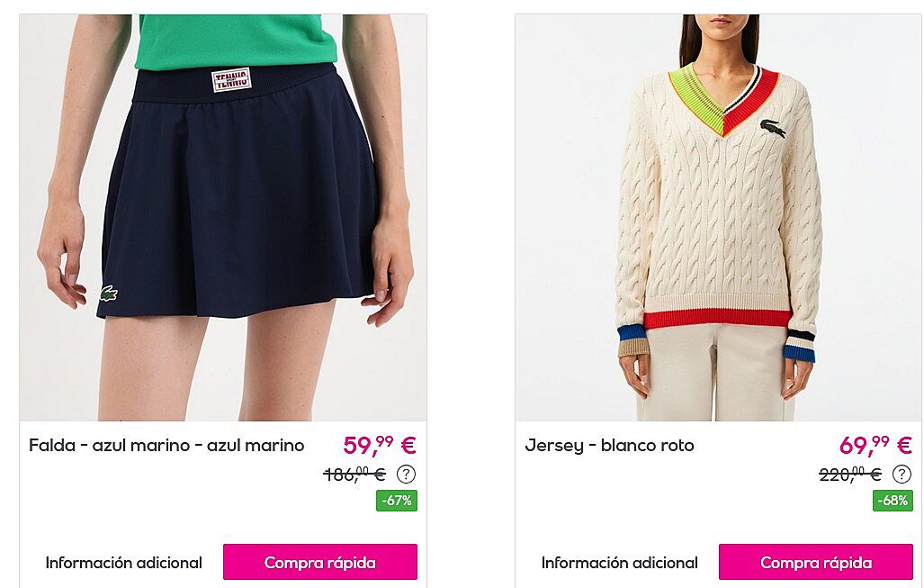Click the crossed-out 220,00 € original price
This screenshot has width=924, height=588.
tap(850, 475)
